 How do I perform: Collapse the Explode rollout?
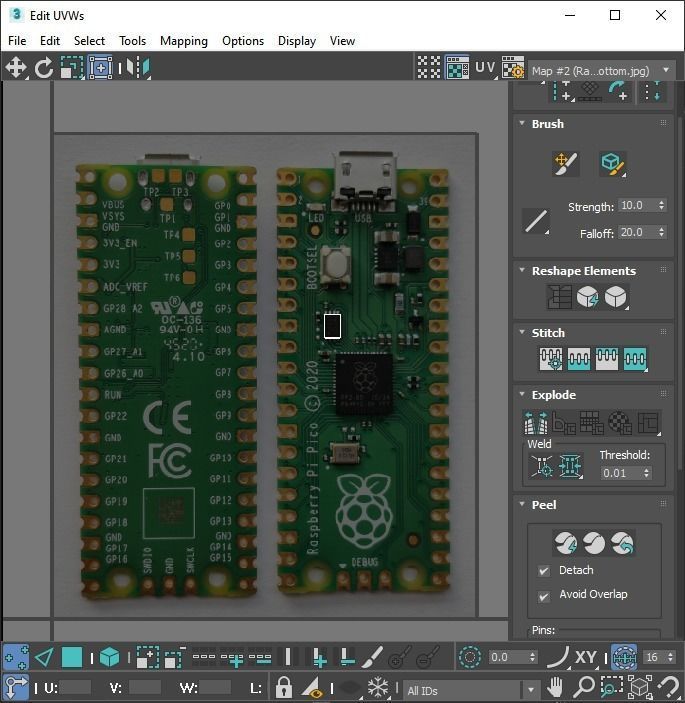click(522, 395)
